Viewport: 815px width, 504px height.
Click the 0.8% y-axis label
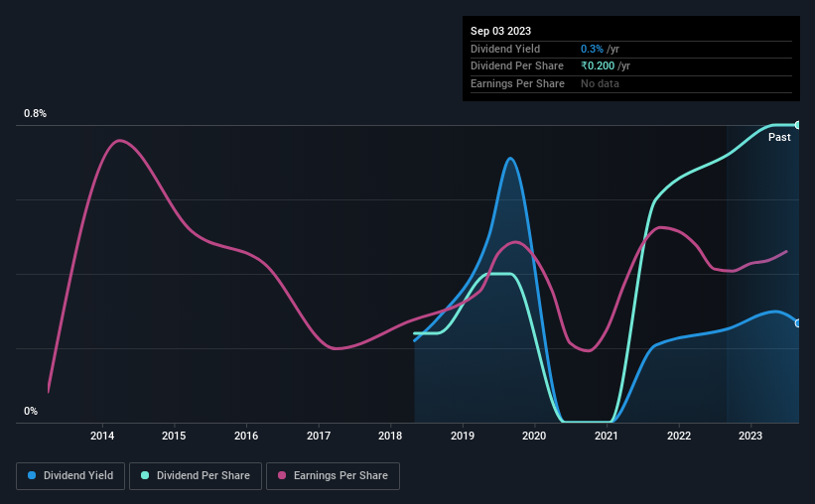(x=35, y=113)
